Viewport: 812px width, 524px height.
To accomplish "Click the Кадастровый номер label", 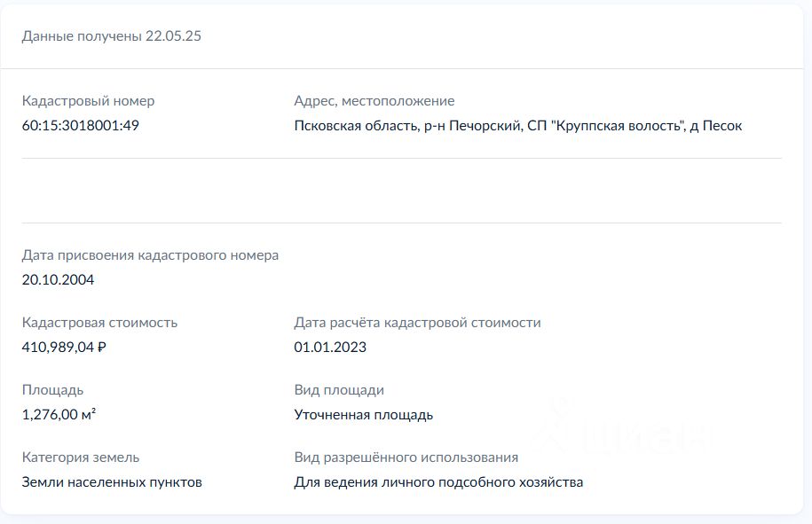I will point(88,101).
